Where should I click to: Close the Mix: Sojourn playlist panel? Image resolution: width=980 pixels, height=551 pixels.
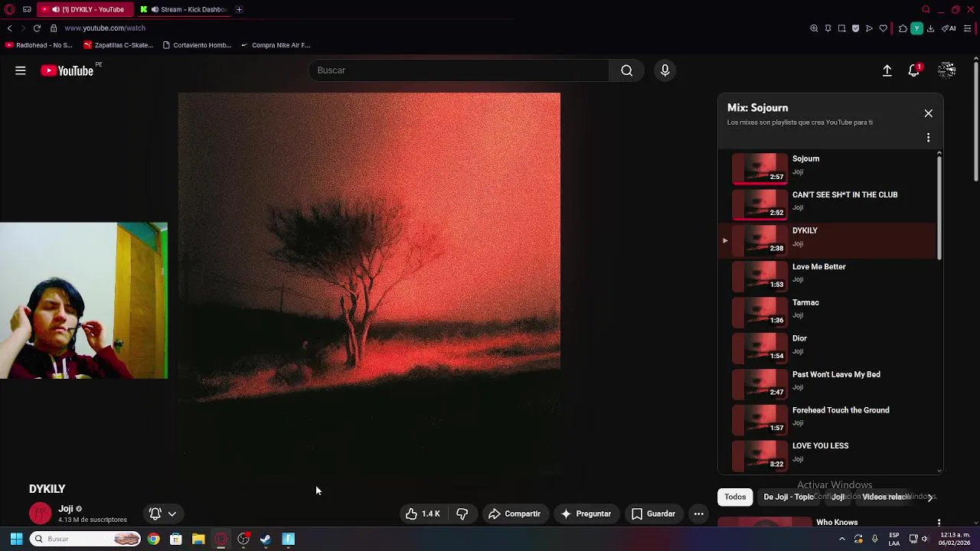coord(928,113)
